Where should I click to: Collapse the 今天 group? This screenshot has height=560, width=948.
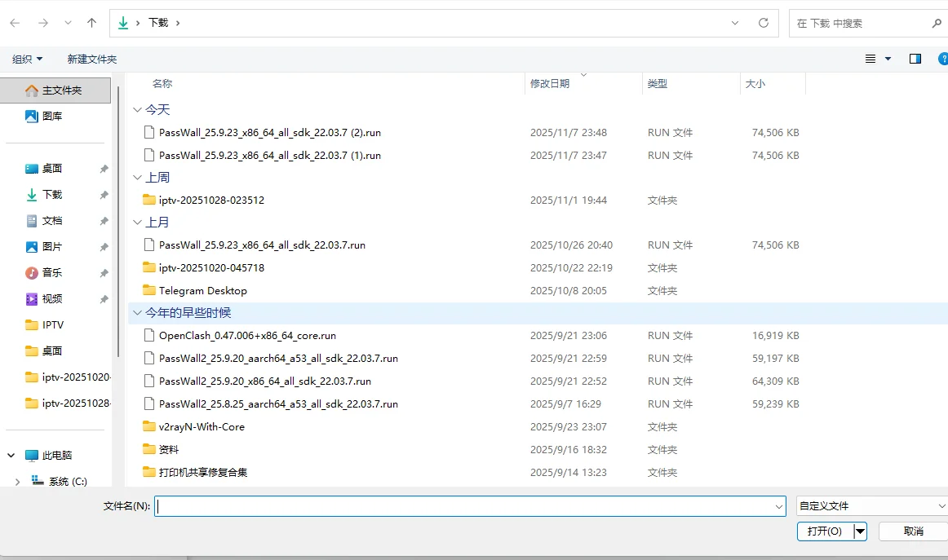pos(137,109)
